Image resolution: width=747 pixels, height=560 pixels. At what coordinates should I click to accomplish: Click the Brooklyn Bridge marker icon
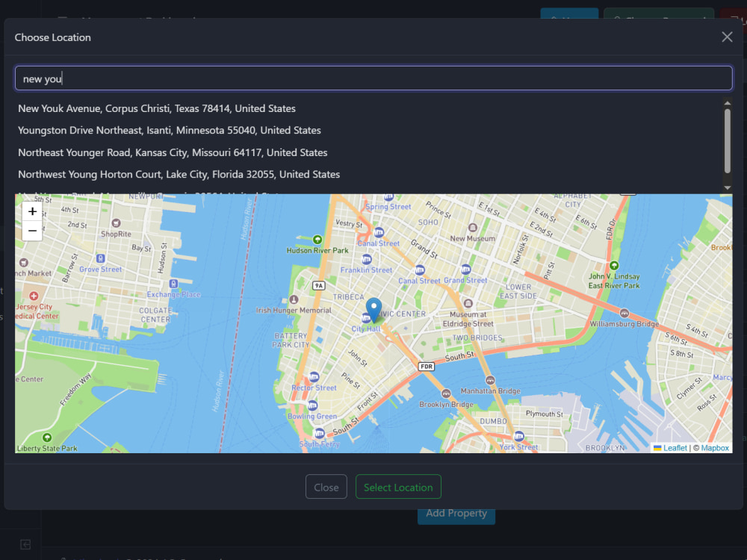click(446, 393)
